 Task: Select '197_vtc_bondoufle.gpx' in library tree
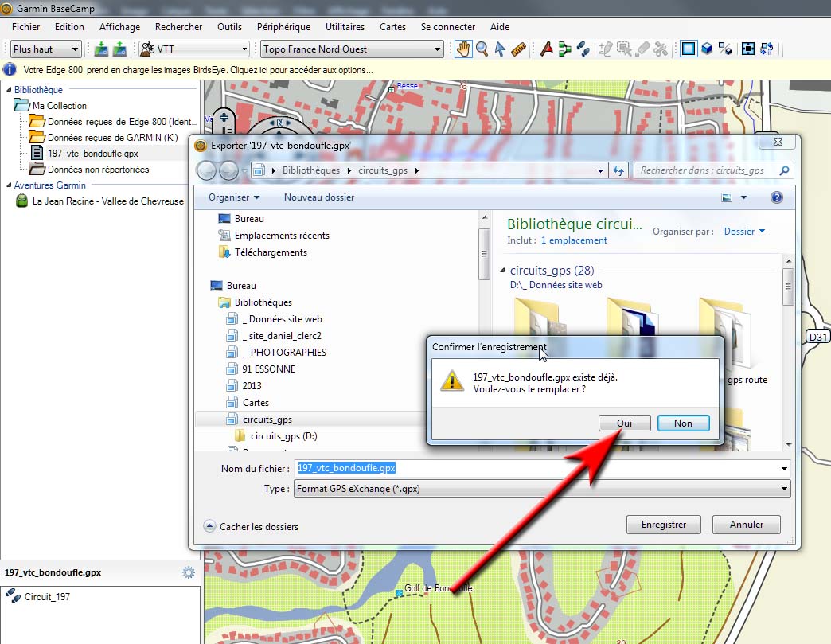(x=93, y=153)
